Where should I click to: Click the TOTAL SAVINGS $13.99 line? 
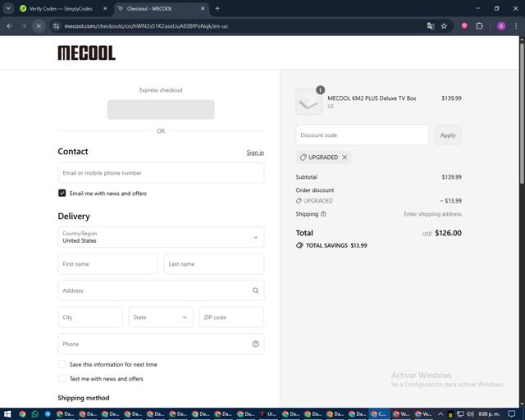pos(331,245)
